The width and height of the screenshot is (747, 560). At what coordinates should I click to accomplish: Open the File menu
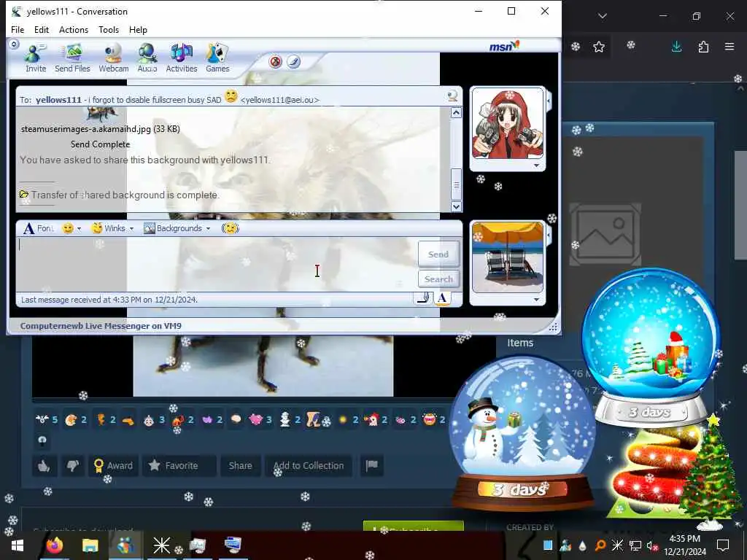coord(18,29)
